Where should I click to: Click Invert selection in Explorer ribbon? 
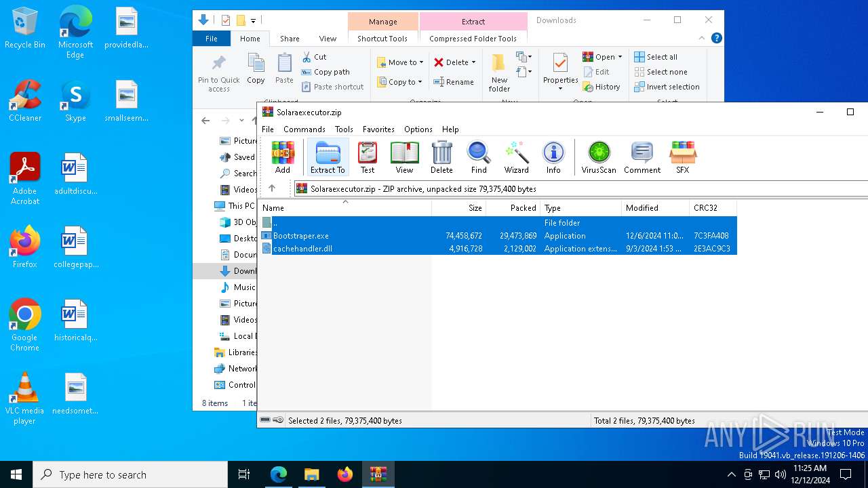pyautogui.click(x=667, y=87)
